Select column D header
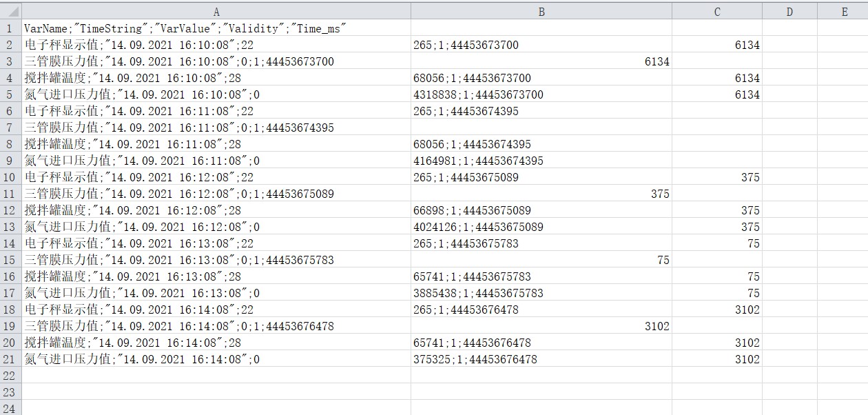The height and width of the screenshot is (415, 868). click(x=789, y=12)
